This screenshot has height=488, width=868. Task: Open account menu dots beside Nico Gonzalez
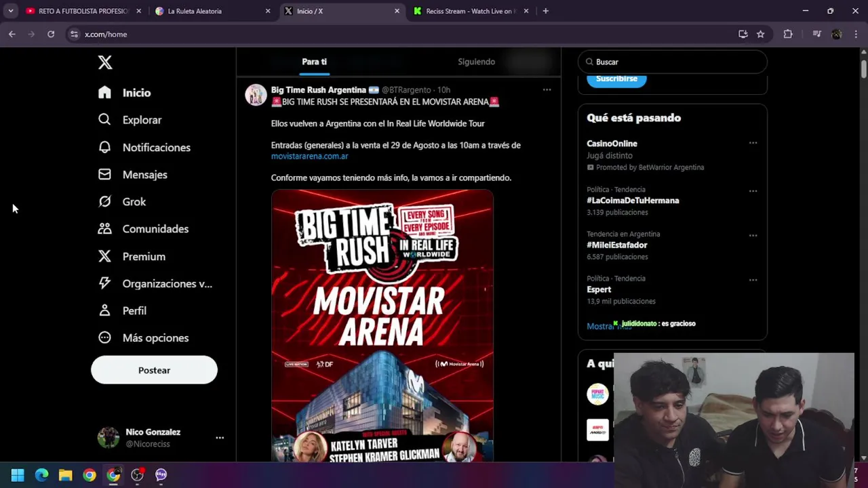tap(220, 438)
